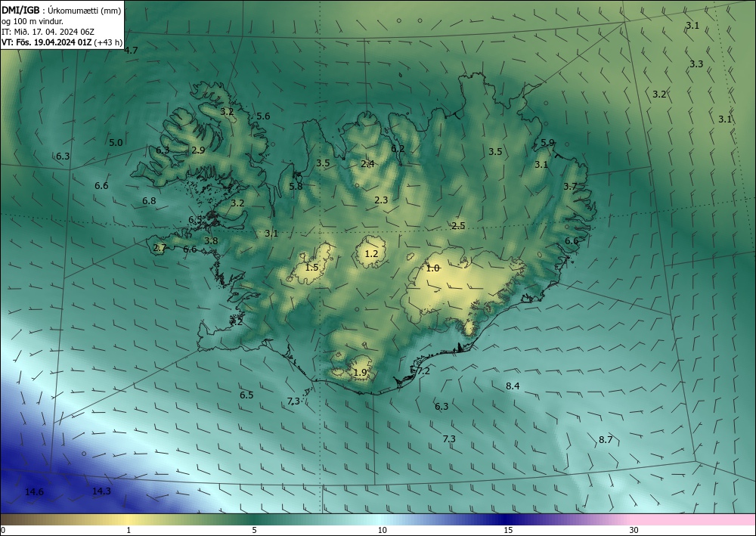Click the 2.7 value on the peninsula tip
Image resolution: width=756 pixels, height=536 pixels.
tap(160, 248)
